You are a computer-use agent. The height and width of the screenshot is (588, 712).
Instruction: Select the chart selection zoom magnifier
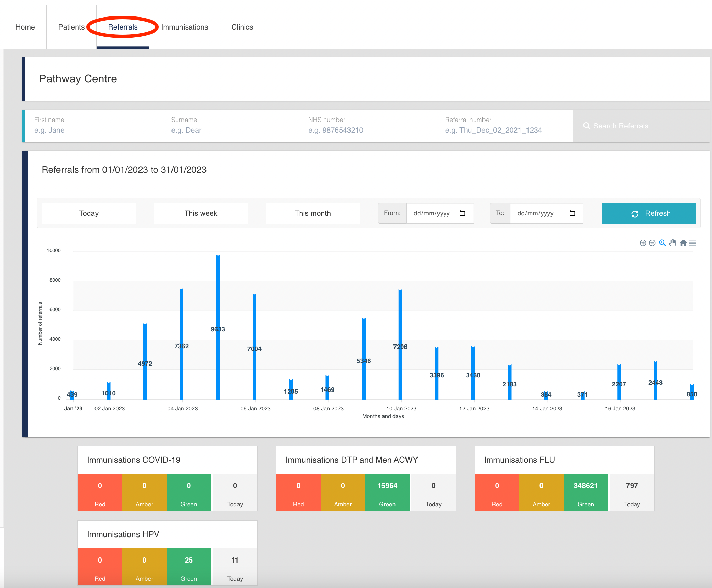pos(663,243)
